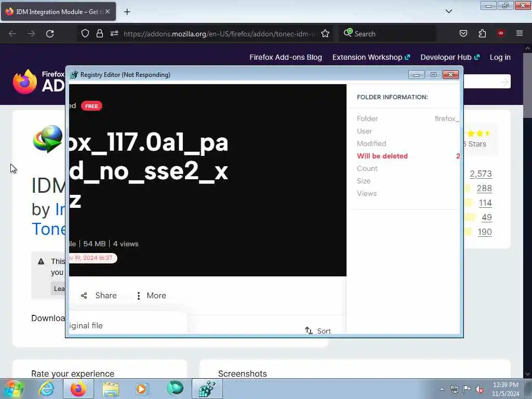
Task: Click the Firefox forward arrow button
Action: [x=31, y=34]
